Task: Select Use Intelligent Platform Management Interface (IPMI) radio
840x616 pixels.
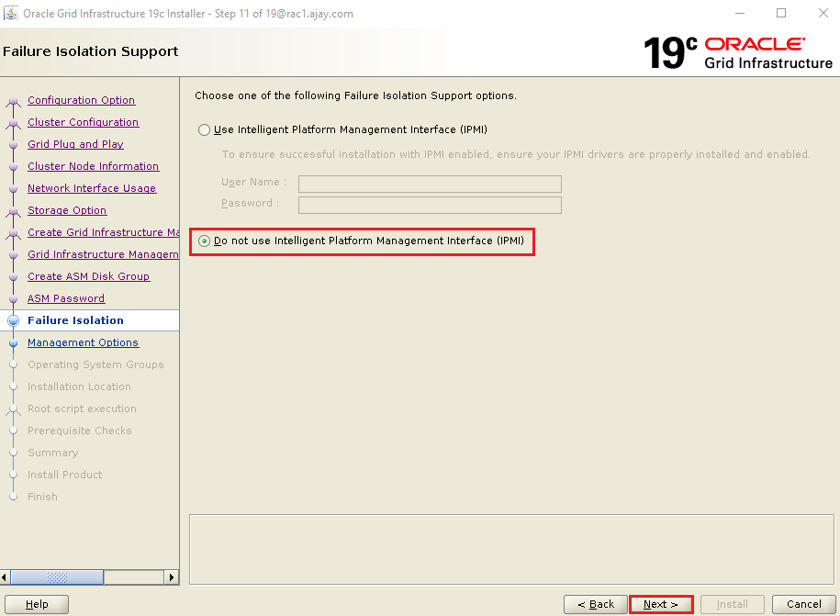Action: point(204,129)
